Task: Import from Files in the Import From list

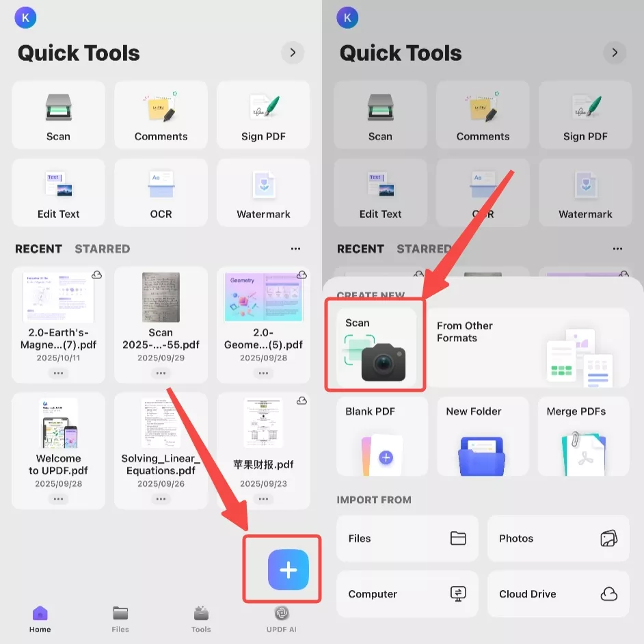Action: (407, 539)
